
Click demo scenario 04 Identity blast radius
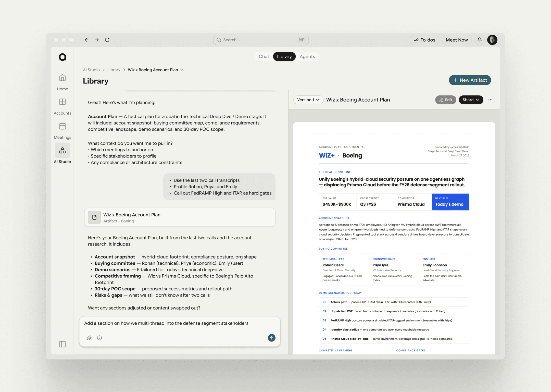(x=394, y=330)
